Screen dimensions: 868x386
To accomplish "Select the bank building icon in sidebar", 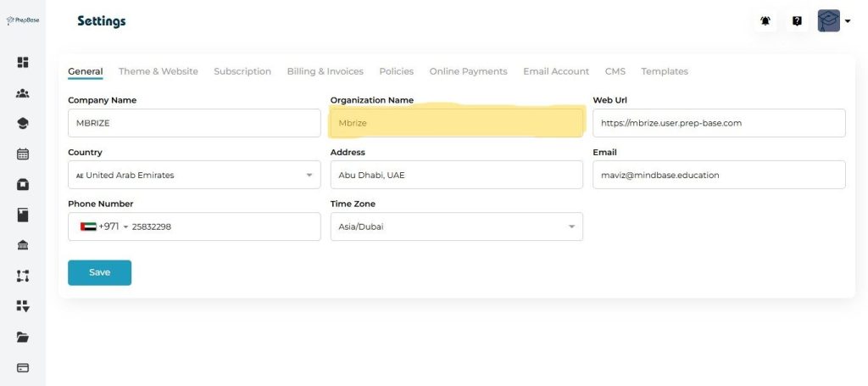I will click(23, 245).
